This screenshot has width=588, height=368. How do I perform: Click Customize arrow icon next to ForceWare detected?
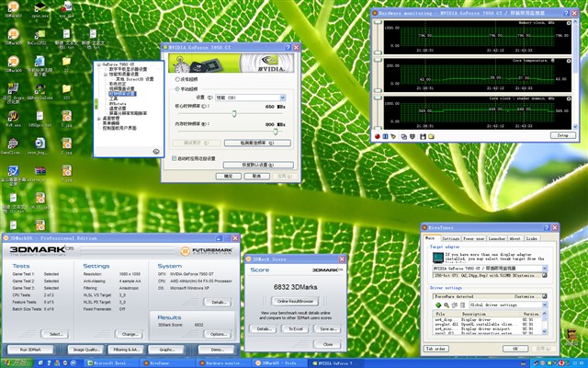coord(545,296)
